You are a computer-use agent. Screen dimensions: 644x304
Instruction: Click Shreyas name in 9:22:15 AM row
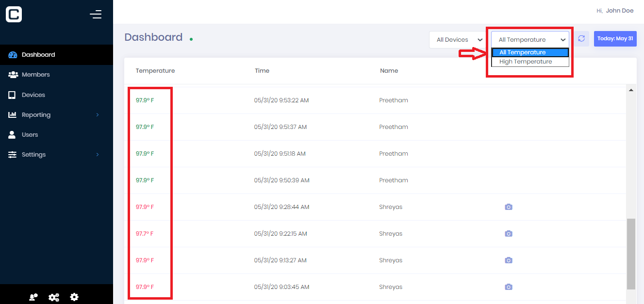coord(391,234)
